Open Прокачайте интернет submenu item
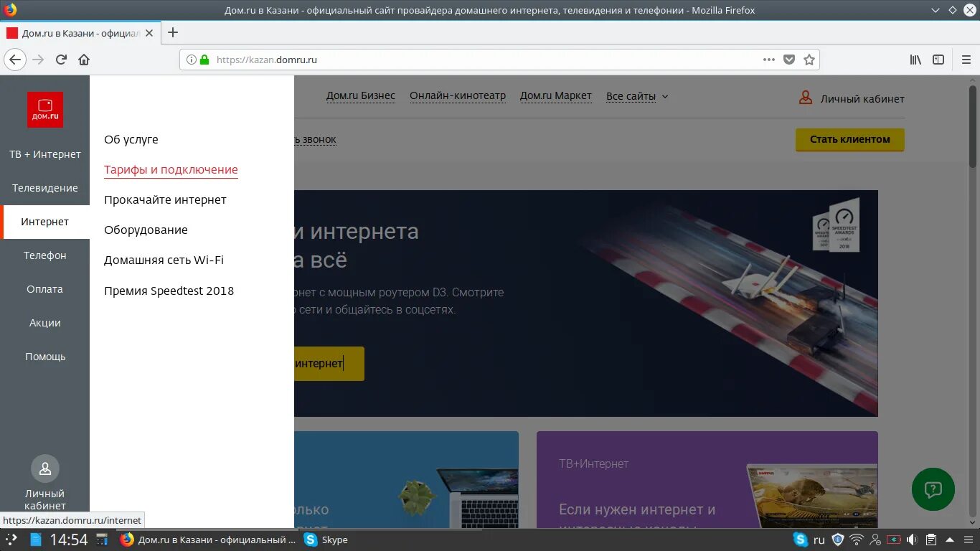This screenshot has height=551, width=980. (165, 199)
